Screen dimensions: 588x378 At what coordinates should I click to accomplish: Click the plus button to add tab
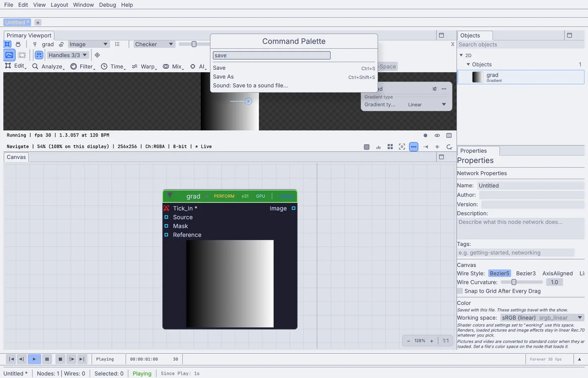coord(38,23)
